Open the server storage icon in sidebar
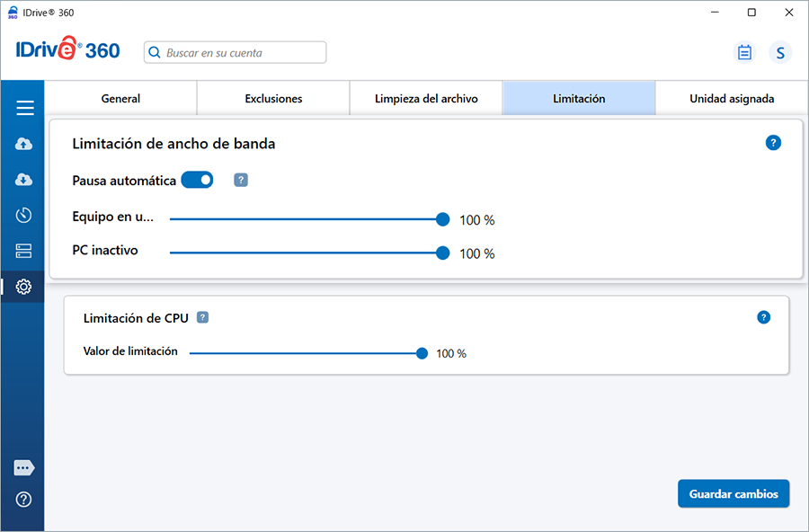The image size is (809, 532). (x=24, y=251)
